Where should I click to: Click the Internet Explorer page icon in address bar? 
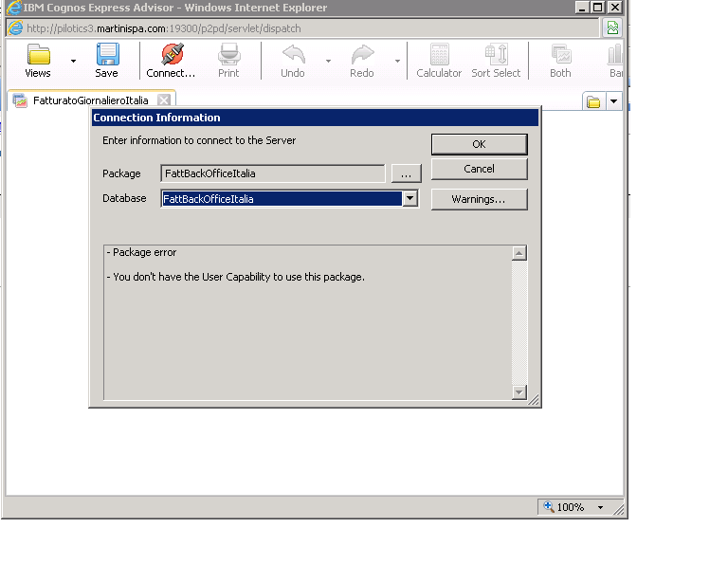15,28
